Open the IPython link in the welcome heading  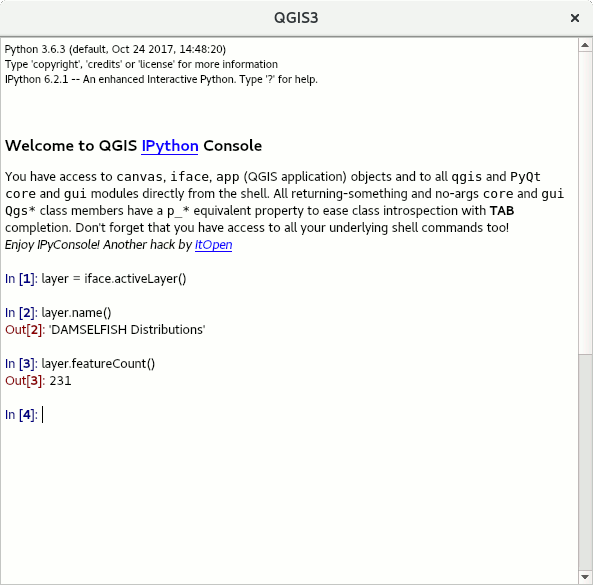(x=170, y=146)
